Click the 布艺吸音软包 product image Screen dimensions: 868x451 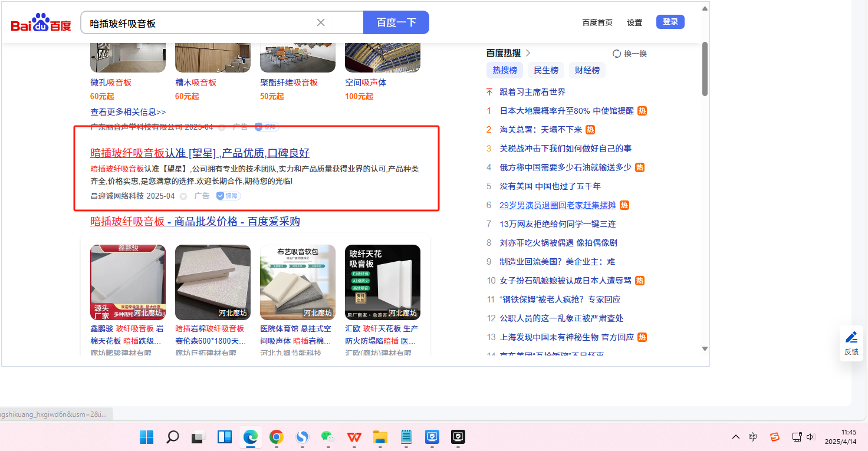click(298, 282)
